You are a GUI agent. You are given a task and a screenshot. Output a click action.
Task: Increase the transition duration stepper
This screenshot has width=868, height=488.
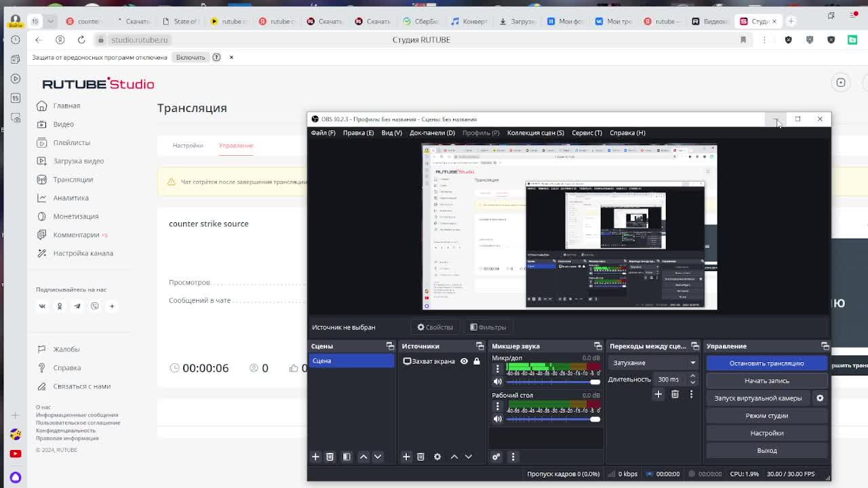692,377
